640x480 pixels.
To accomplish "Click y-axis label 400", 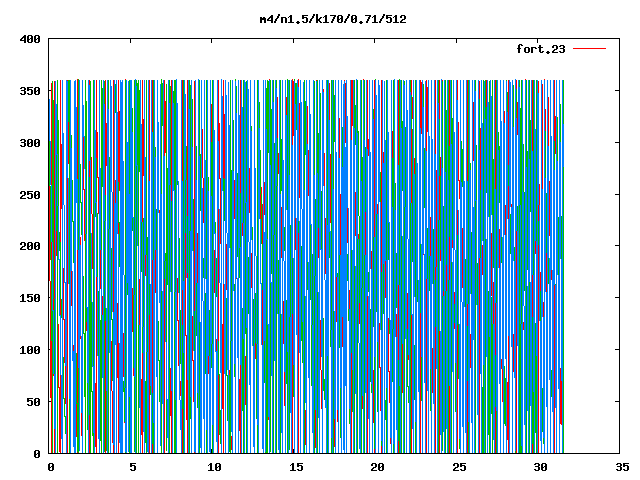I will tap(30, 39).
